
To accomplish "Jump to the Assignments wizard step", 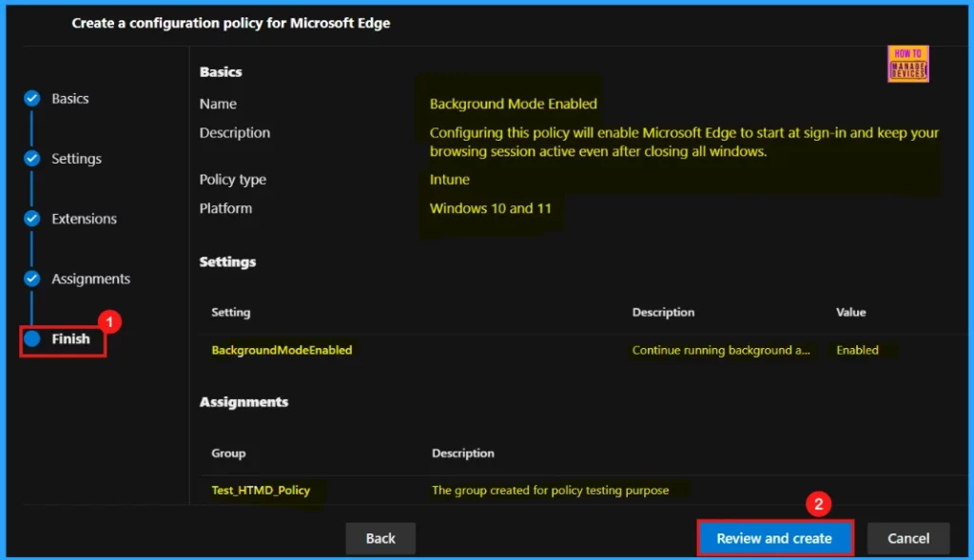I will pyautogui.click(x=90, y=280).
